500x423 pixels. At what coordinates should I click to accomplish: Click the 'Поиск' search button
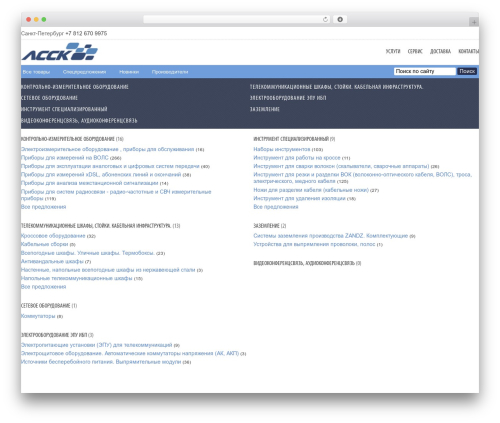467,71
